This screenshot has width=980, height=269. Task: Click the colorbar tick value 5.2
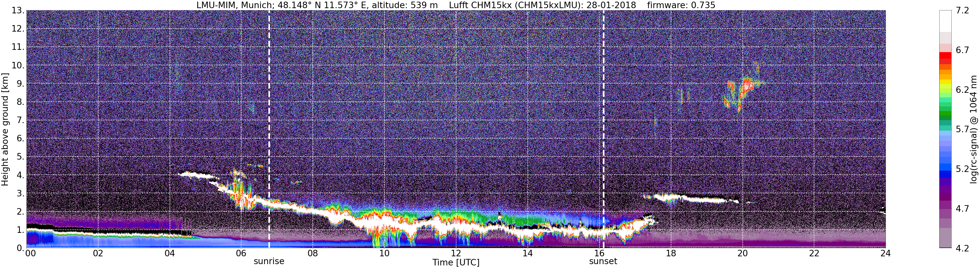pyautogui.click(x=962, y=169)
